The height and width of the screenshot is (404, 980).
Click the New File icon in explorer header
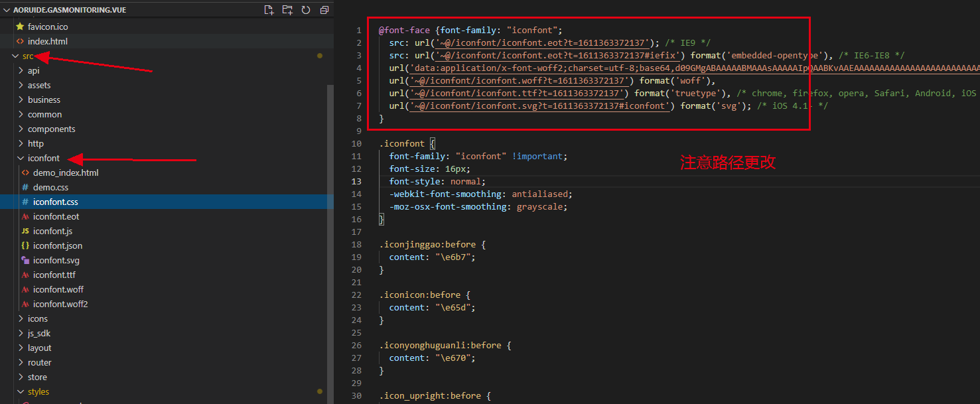(x=269, y=10)
